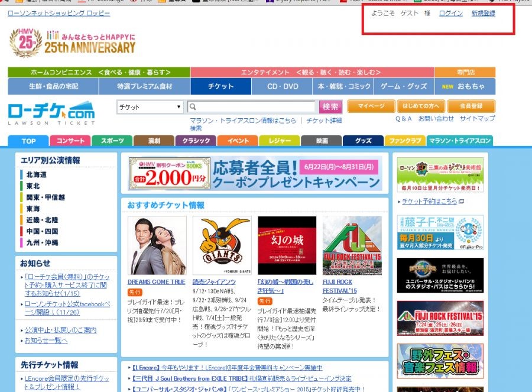Switch to the グッズ tab
The image size is (532, 392).
(364, 141)
